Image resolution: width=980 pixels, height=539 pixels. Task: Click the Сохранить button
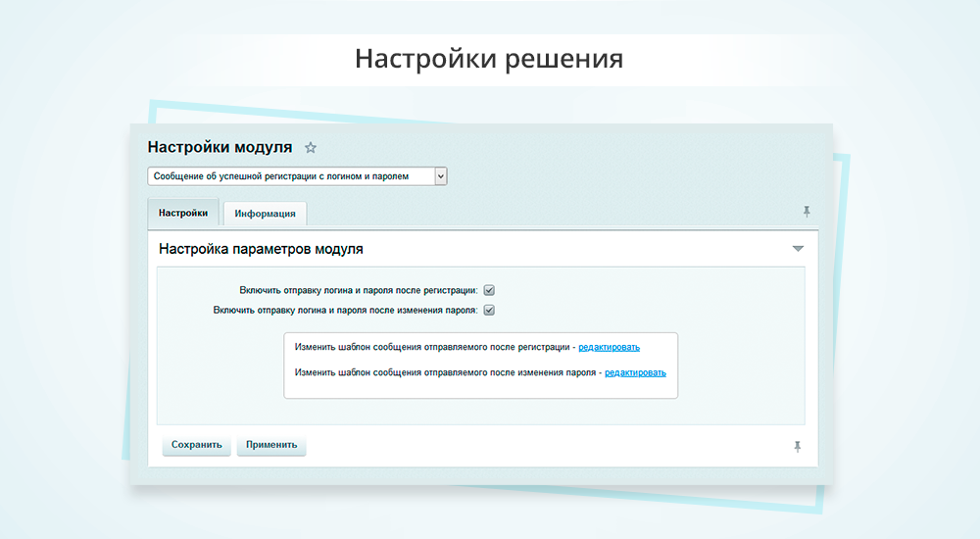coord(197,445)
